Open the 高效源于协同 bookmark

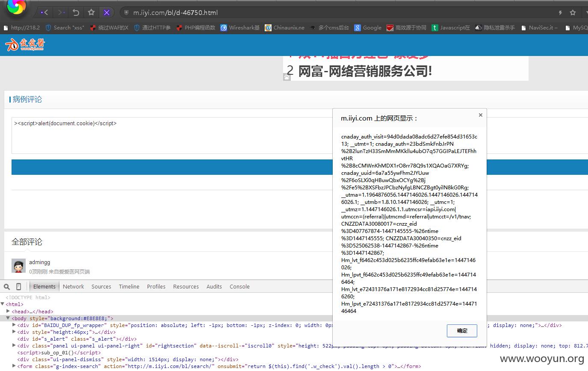coord(406,27)
